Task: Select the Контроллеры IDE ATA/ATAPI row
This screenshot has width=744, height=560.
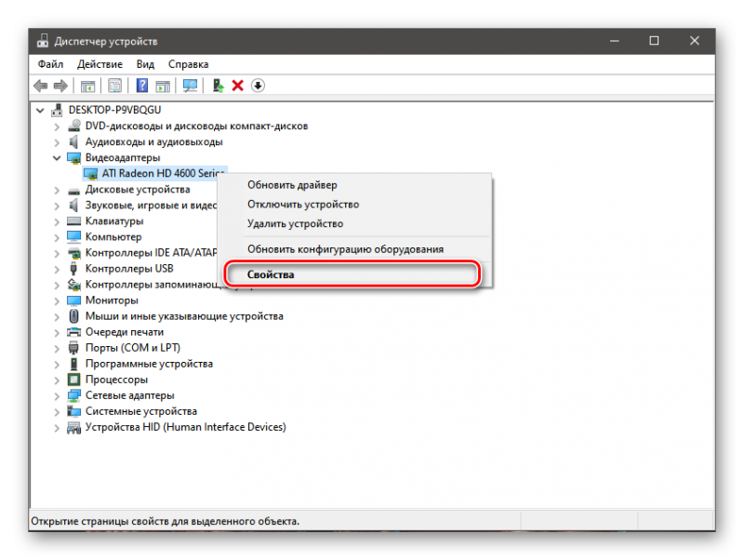Action: click(x=151, y=253)
